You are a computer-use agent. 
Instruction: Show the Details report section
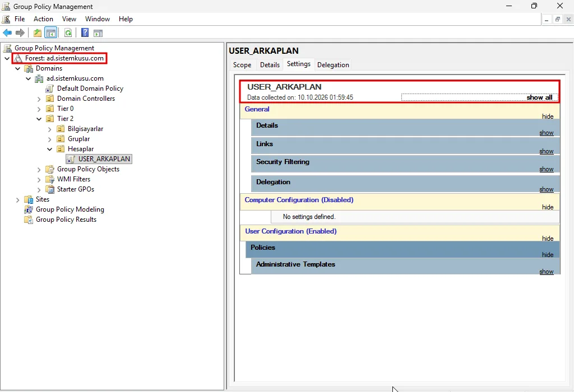(x=546, y=133)
